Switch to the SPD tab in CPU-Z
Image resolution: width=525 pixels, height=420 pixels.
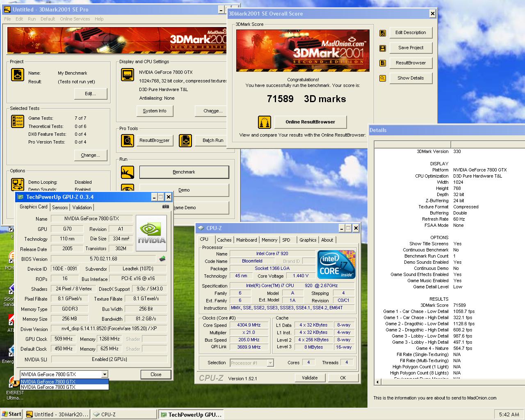(286, 240)
